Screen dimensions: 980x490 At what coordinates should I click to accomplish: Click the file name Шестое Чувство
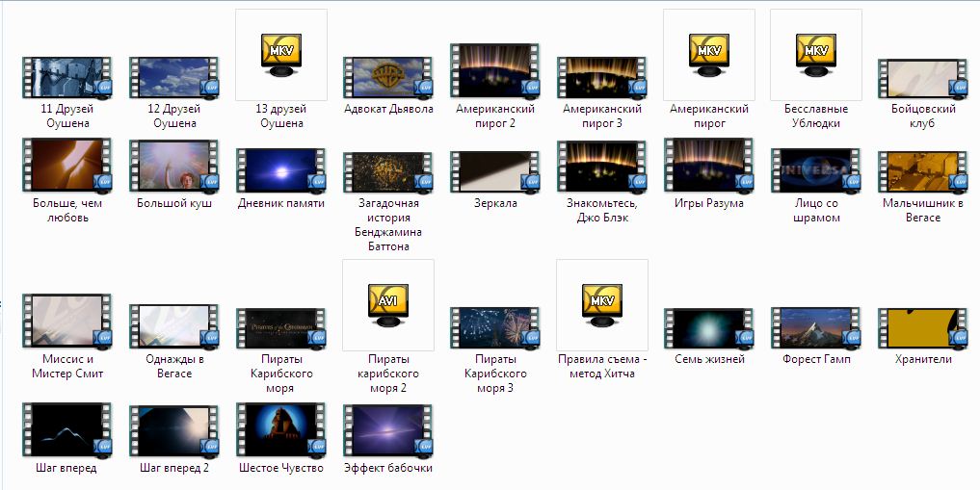click(281, 468)
